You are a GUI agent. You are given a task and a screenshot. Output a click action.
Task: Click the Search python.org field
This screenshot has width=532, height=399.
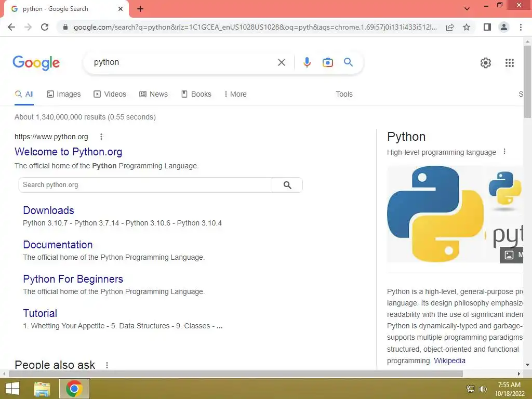145,185
